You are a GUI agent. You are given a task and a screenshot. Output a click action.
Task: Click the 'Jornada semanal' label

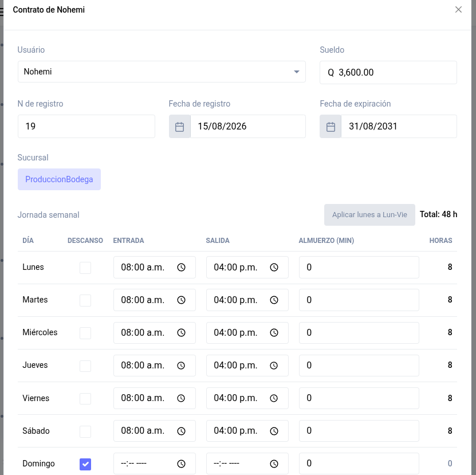[48, 215]
